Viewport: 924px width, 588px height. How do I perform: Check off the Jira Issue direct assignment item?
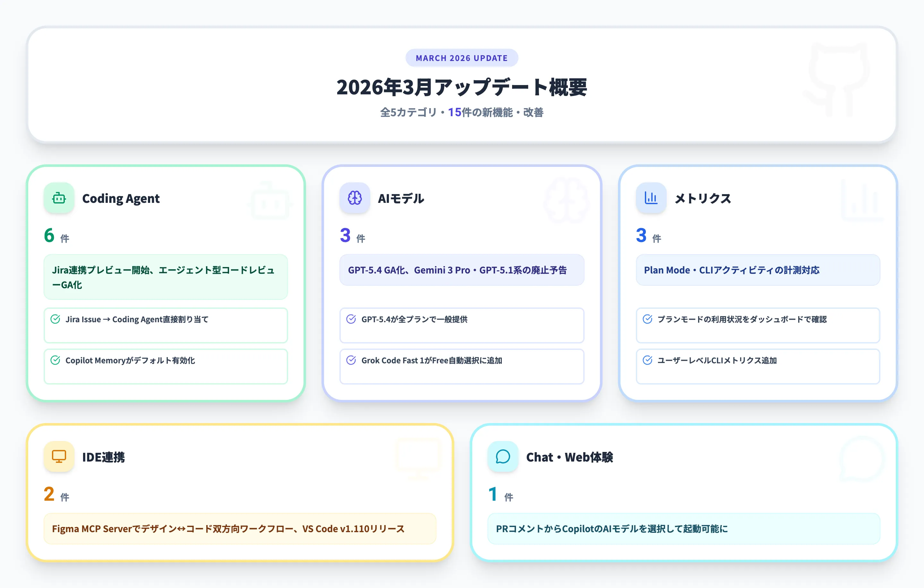(x=56, y=319)
